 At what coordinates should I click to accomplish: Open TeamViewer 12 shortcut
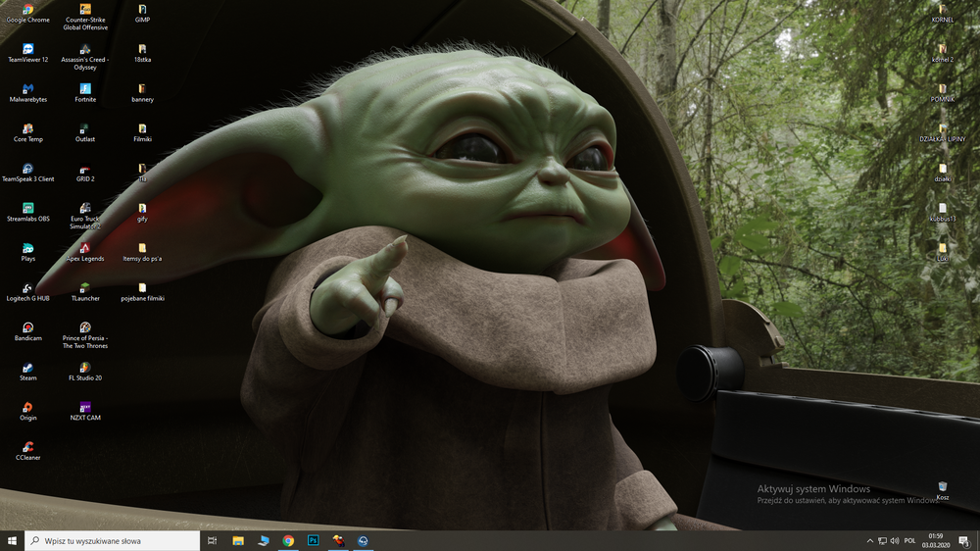tap(28, 53)
